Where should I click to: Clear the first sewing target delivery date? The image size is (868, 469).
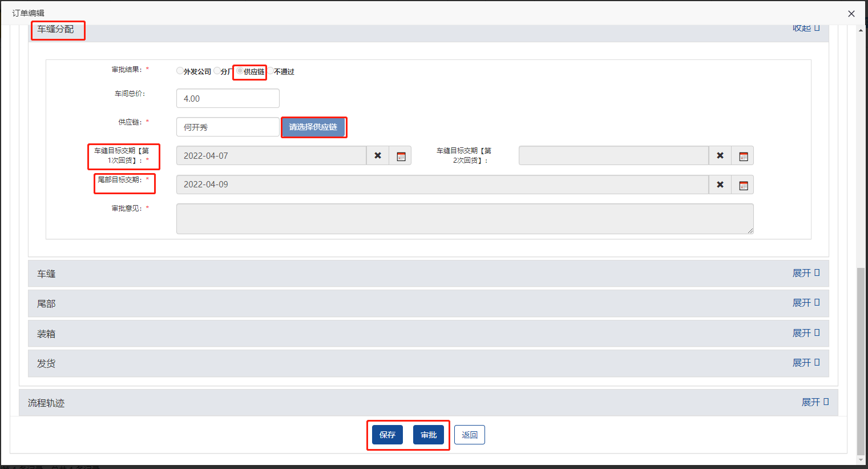[x=377, y=156]
